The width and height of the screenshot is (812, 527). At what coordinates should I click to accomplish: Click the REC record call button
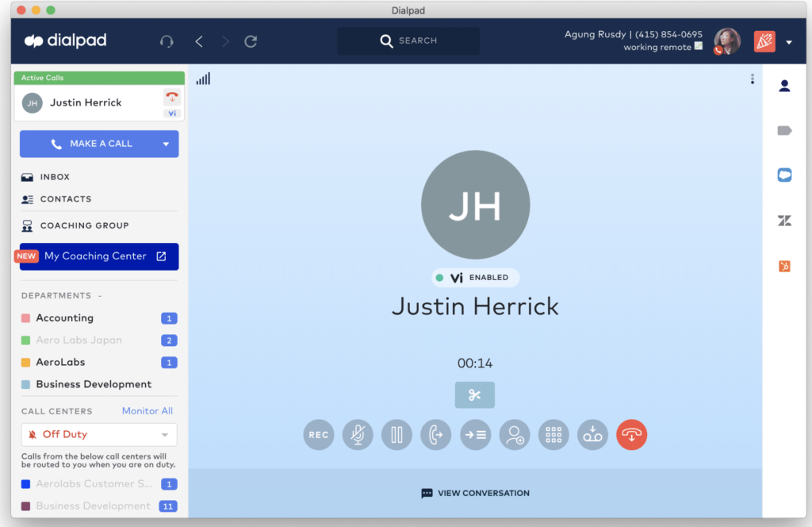click(x=319, y=435)
